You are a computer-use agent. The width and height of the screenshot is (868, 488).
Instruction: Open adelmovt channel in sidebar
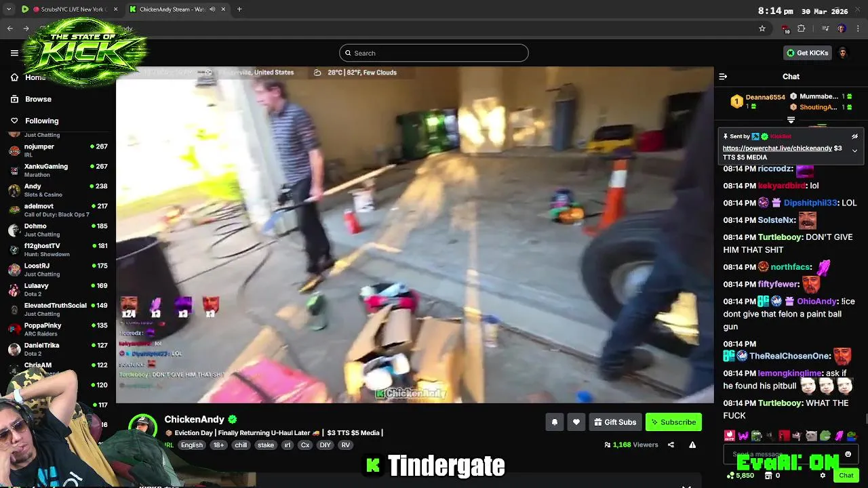pos(58,210)
